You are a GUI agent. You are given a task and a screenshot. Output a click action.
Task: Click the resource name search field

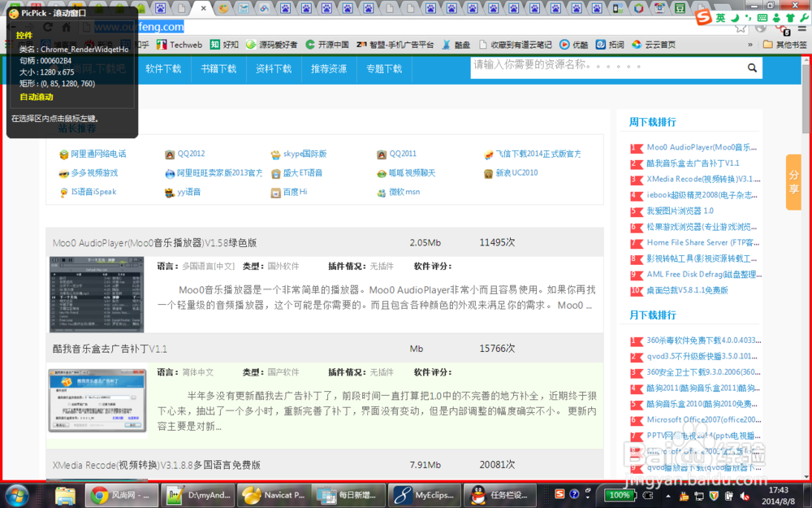(606, 67)
